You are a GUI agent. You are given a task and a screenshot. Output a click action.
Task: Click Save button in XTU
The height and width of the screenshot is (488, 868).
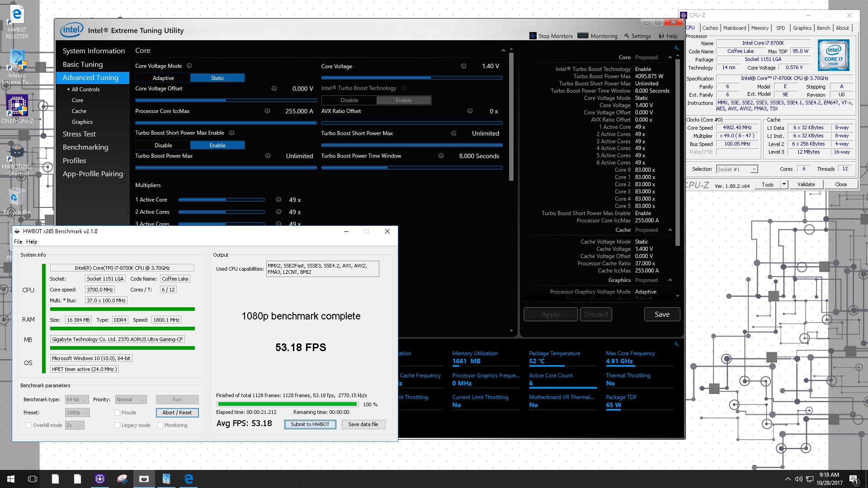[x=662, y=314]
